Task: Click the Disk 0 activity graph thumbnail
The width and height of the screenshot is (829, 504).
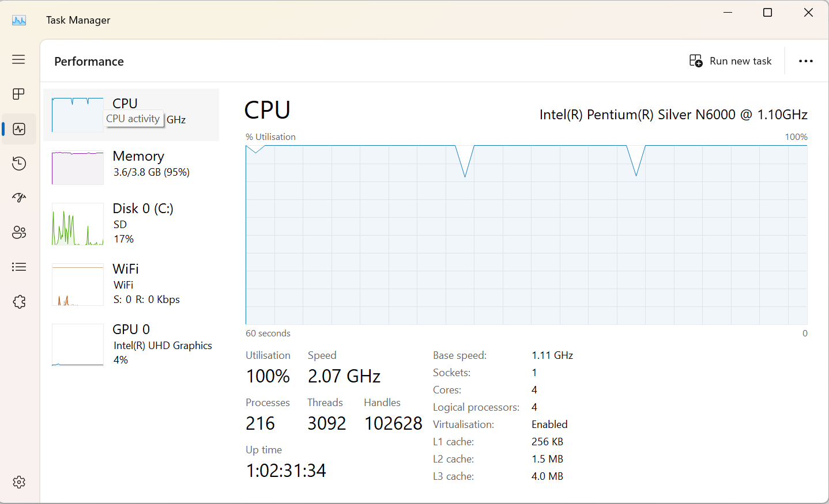Action: click(77, 224)
